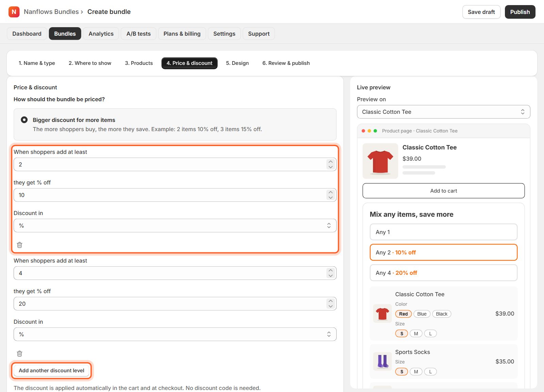544x392 pixels.
Task: Click the Publish button
Action: 520,12
